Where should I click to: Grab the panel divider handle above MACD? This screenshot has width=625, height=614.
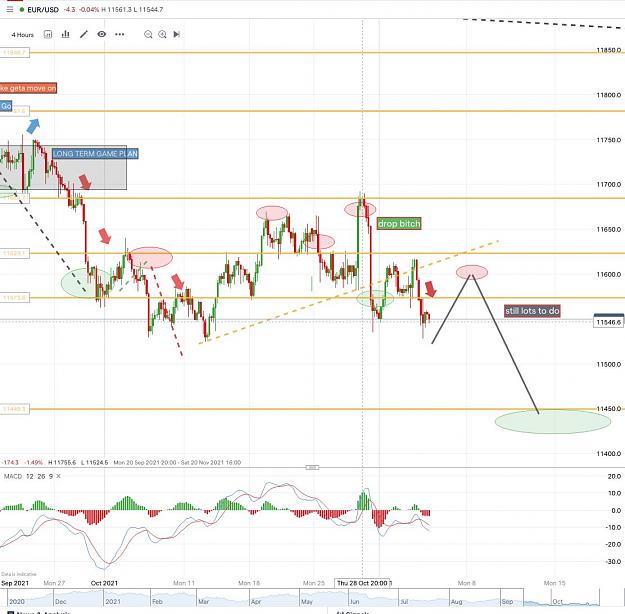tap(312, 467)
